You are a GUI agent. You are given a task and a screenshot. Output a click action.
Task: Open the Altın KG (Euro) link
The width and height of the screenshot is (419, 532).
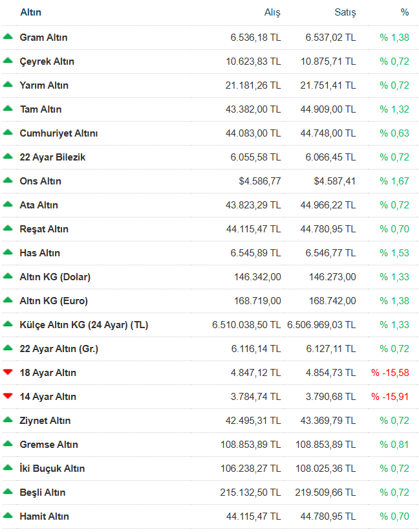(x=54, y=301)
